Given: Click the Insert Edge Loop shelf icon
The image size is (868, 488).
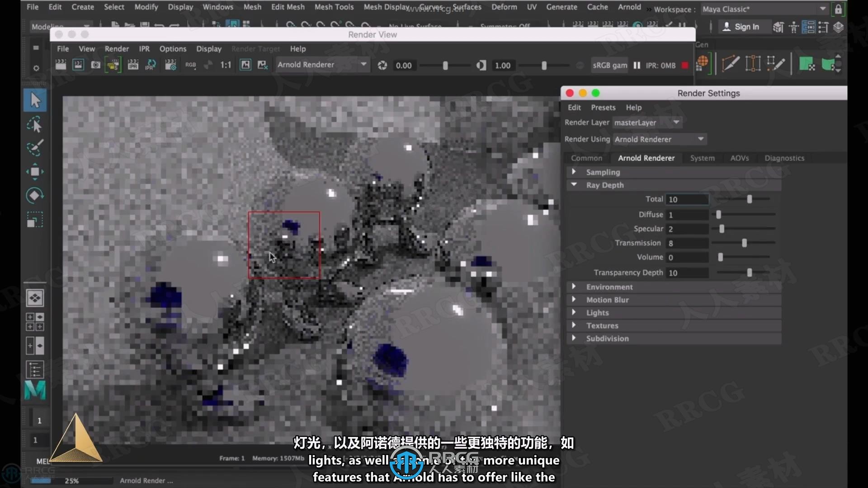Looking at the screenshot, I should (753, 64).
